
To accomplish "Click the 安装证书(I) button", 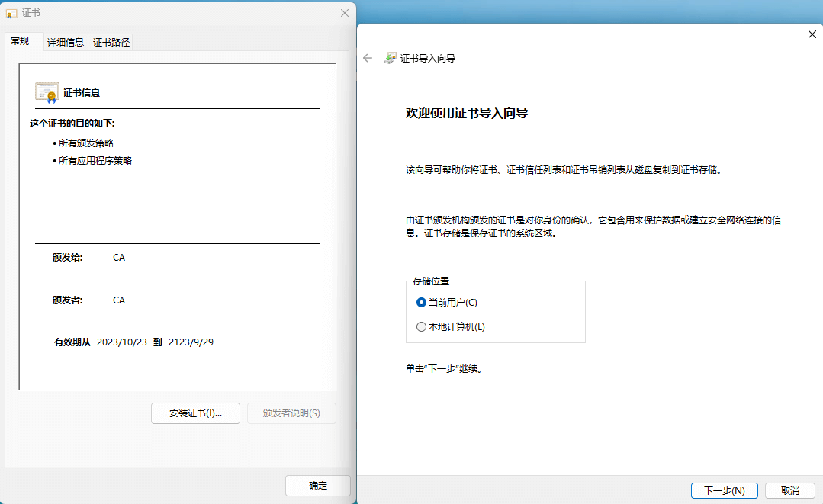I will [x=195, y=413].
